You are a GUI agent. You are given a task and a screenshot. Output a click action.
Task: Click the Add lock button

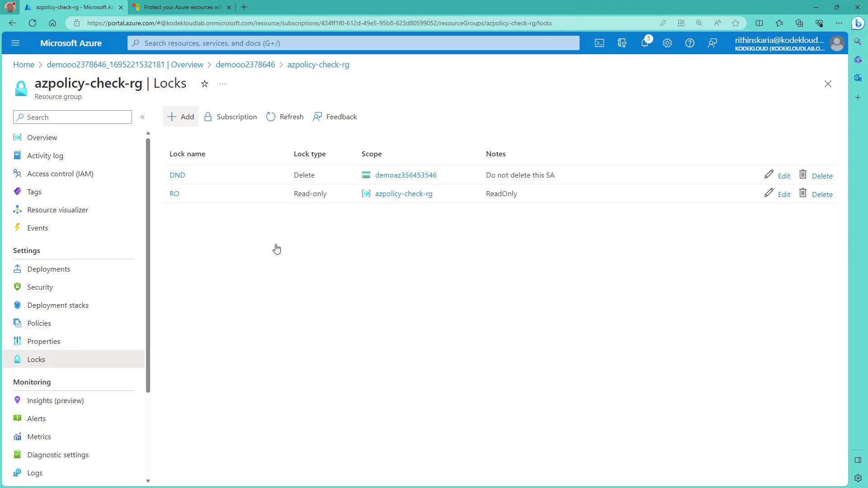(181, 117)
